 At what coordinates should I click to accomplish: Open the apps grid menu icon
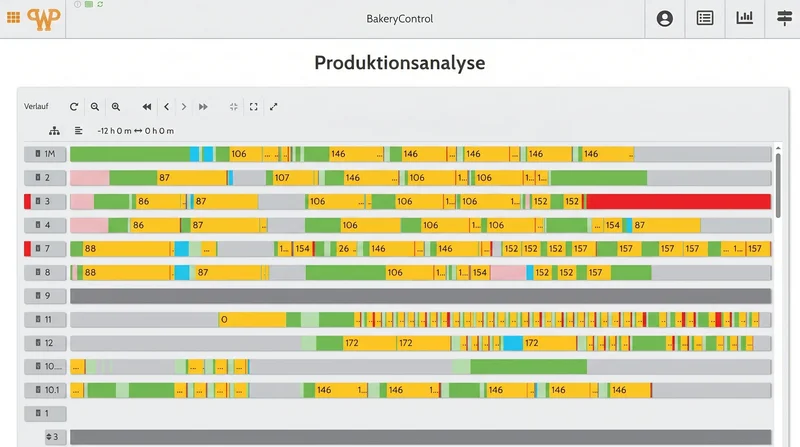coord(13,18)
